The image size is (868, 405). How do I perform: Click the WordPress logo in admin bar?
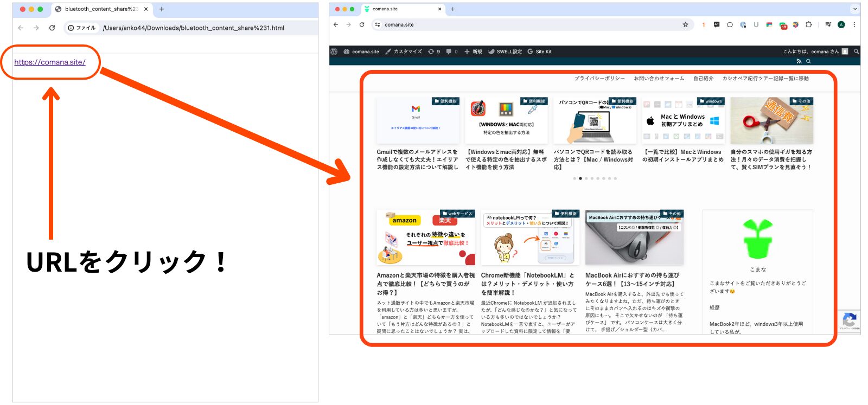(334, 52)
